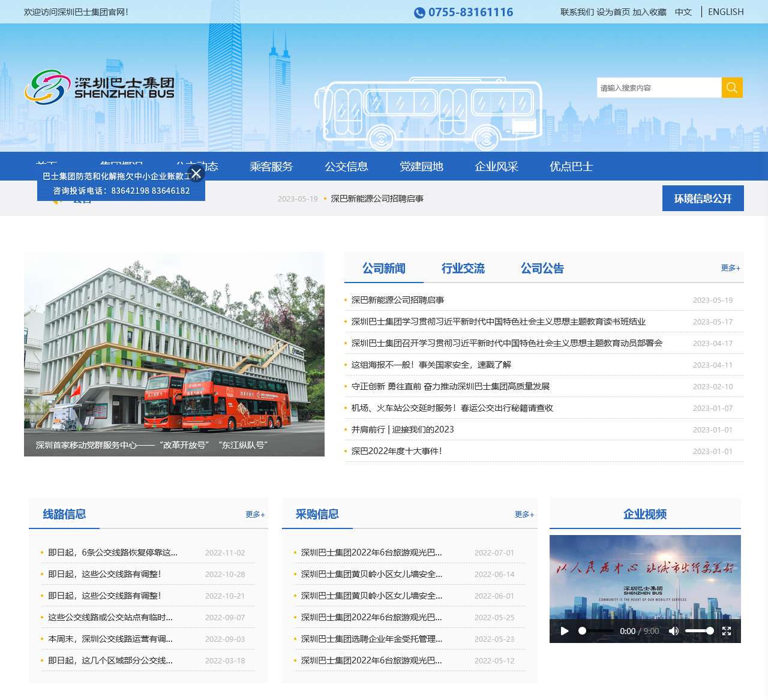Image resolution: width=768 pixels, height=700 pixels.
Task: Mute the video with speaker icon
Action: (674, 631)
